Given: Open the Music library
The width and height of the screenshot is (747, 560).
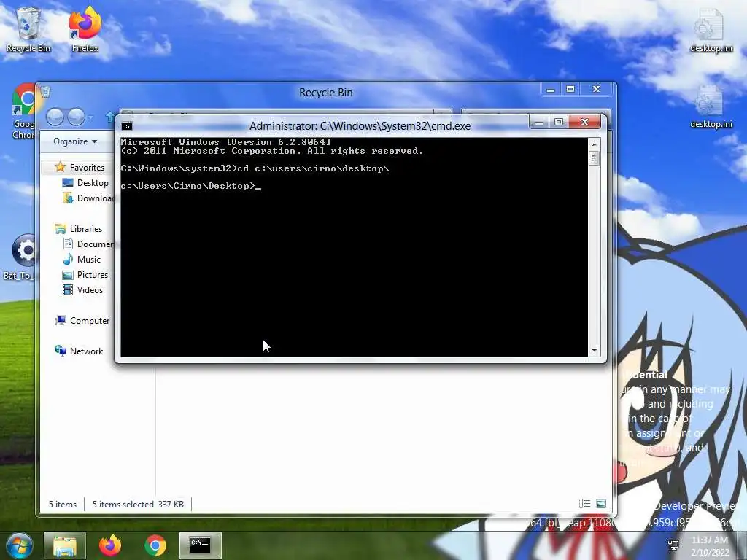Looking at the screenshot, I should (x=82, y=260).
